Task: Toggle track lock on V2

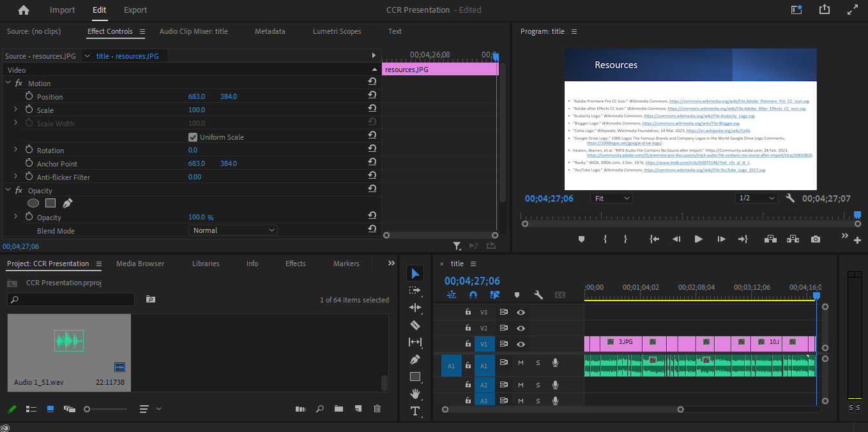Action: pos(468,328)
